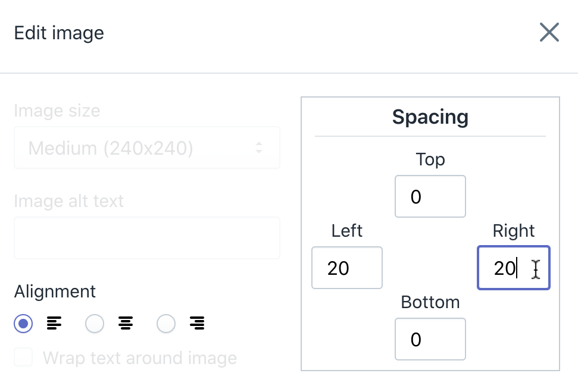Screen dimensions: 578x392
Task: Select the center alignment radio button
Action: (x=95, y=324)
